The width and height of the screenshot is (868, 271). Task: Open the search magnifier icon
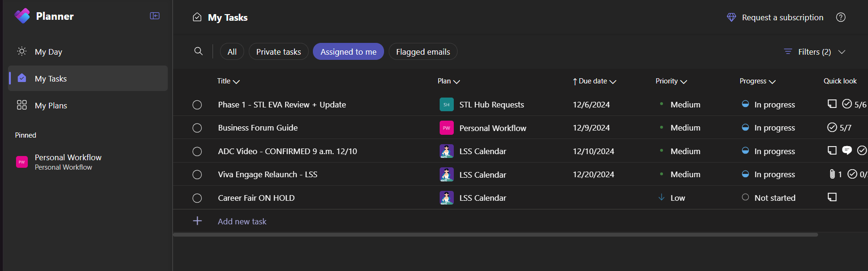coord(198,51)
